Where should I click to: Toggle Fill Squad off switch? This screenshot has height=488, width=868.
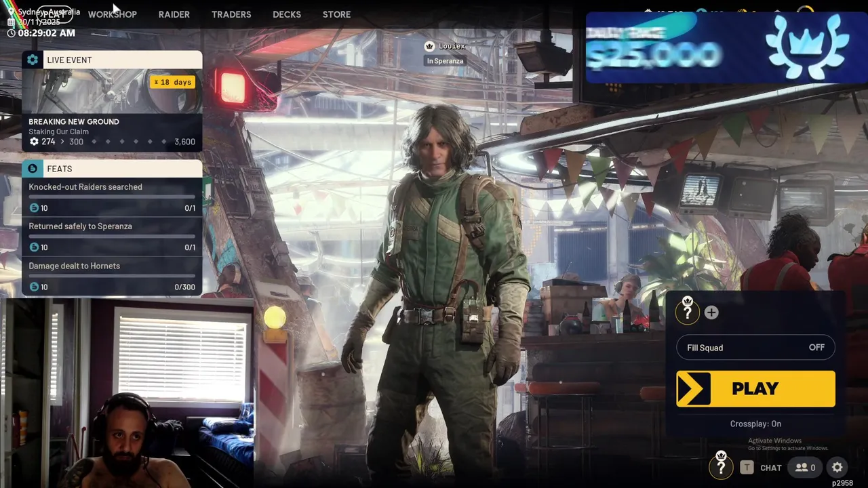755,348
